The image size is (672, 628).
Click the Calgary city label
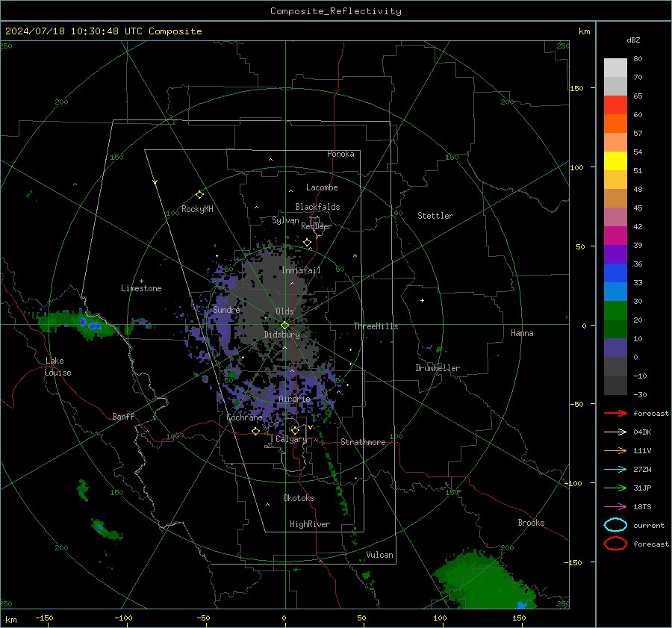(291, 439)
